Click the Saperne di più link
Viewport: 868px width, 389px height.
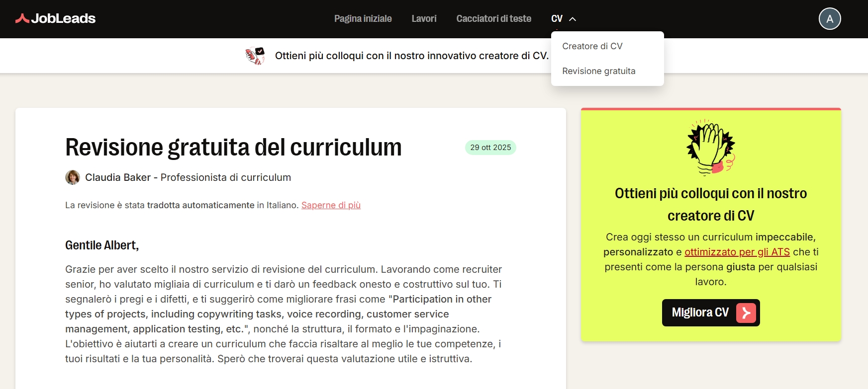click(x=331, y=205)
